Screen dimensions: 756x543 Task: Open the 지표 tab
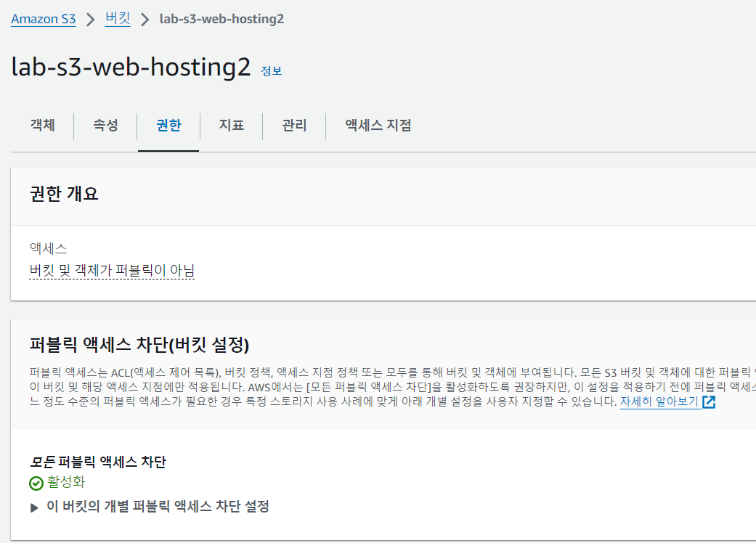(232, 126)
